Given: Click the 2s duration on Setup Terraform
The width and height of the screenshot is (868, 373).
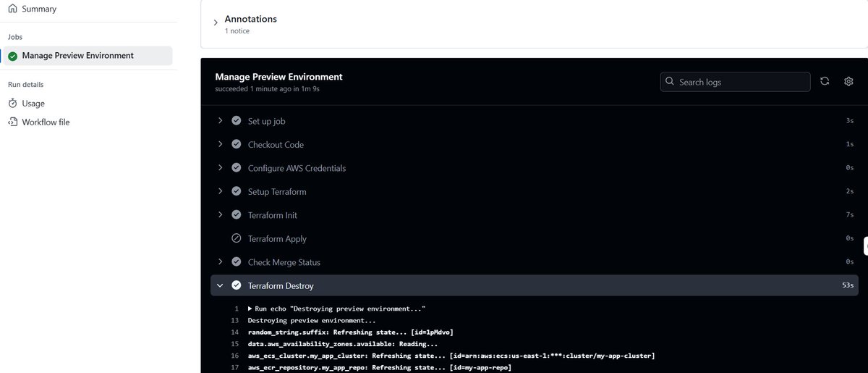Looking at the screenshot, I should pos(850,192).
